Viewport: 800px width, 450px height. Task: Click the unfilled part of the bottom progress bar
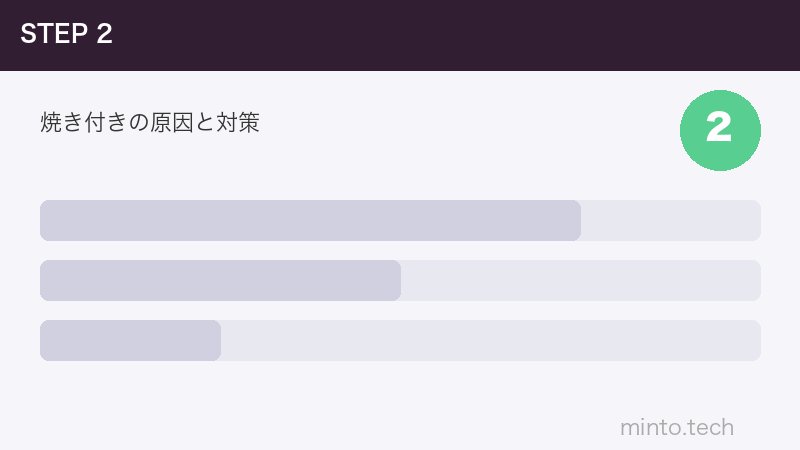point(490,340)
